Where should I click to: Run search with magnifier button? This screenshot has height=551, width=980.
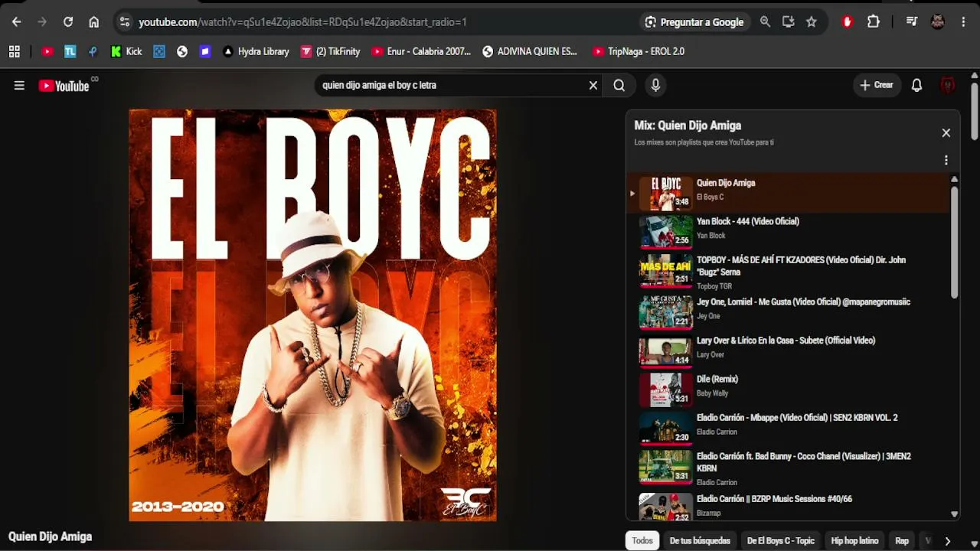(x=619, y=86)
